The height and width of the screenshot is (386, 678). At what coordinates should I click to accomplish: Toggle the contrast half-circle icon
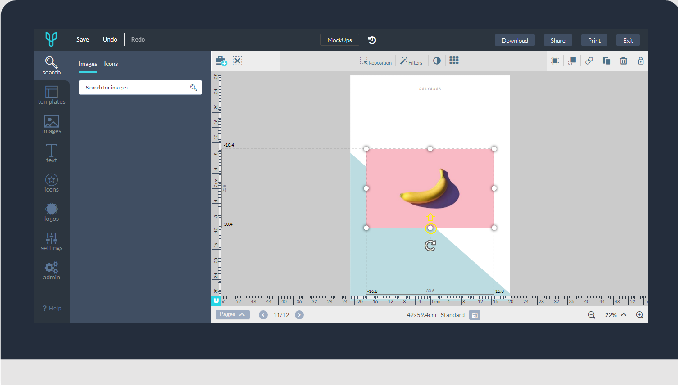tap(437, 61)
